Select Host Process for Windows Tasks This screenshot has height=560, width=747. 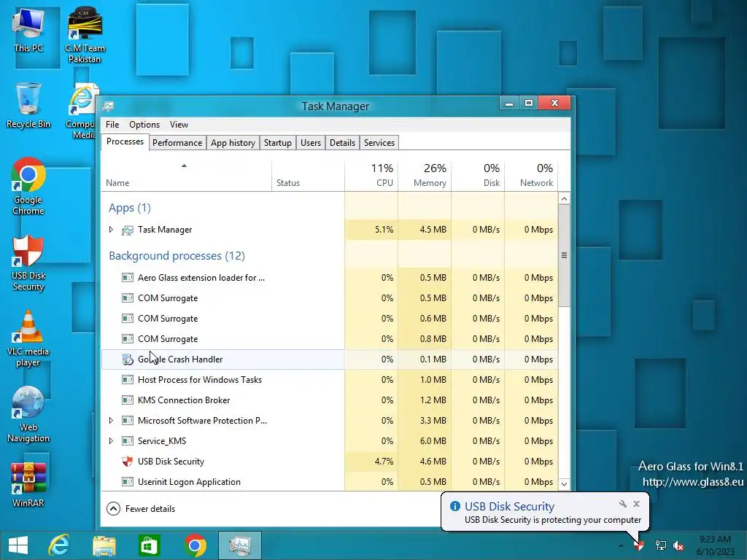tap(329, 380)
